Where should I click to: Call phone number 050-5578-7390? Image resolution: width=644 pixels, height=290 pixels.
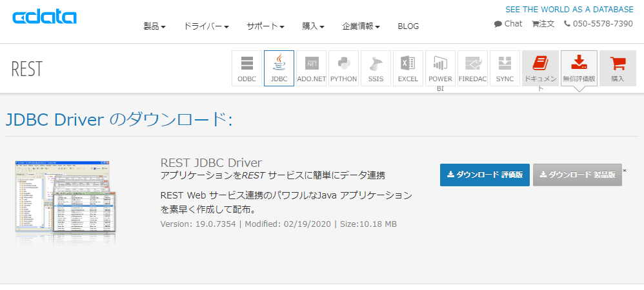point(598,24)
